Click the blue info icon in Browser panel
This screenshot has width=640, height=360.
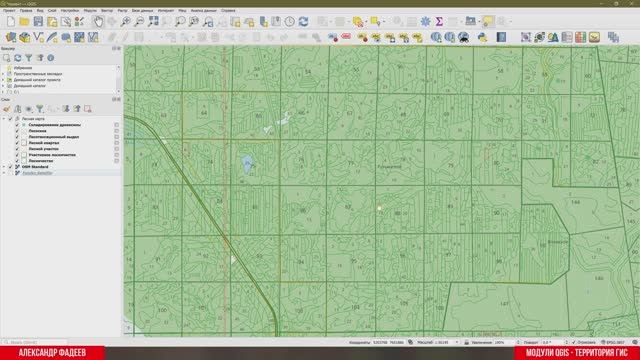[51, 58]
